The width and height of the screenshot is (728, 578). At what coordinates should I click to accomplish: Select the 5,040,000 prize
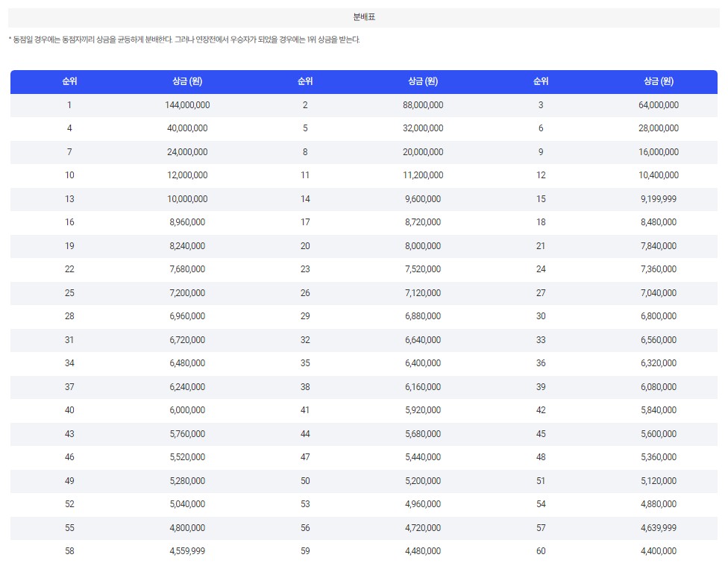(x=187, y=503)
